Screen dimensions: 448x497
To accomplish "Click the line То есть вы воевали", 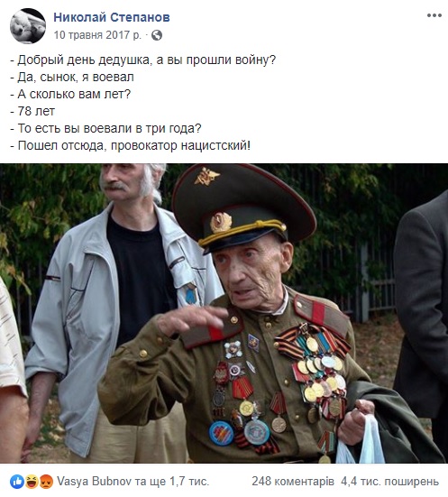I will [x=105, y=128].
